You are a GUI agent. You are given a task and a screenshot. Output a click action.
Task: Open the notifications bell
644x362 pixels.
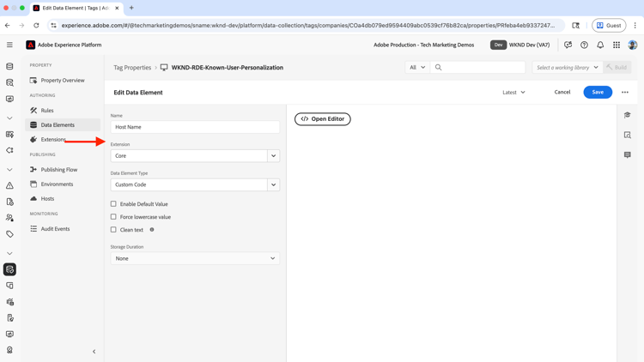pyautogui.click(x=600, y=45)
